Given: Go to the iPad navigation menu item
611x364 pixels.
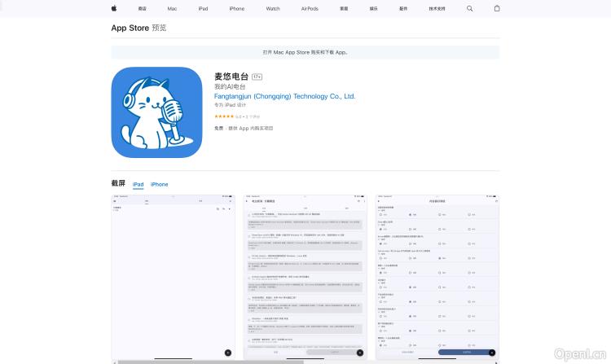Looking at the screenshot, I should tap(202, 8).
